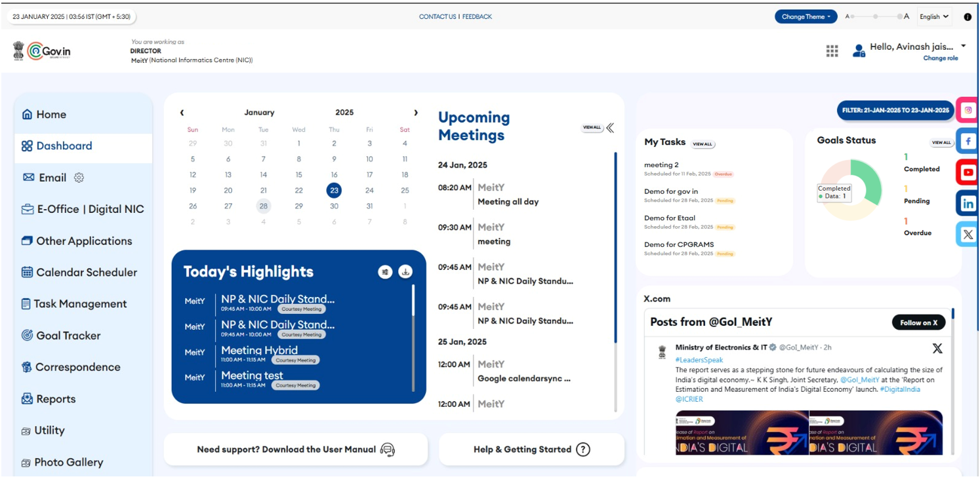The image size is (980, 481).
Task: Open the LinkedIn social link icon
Action: (968, 203)
